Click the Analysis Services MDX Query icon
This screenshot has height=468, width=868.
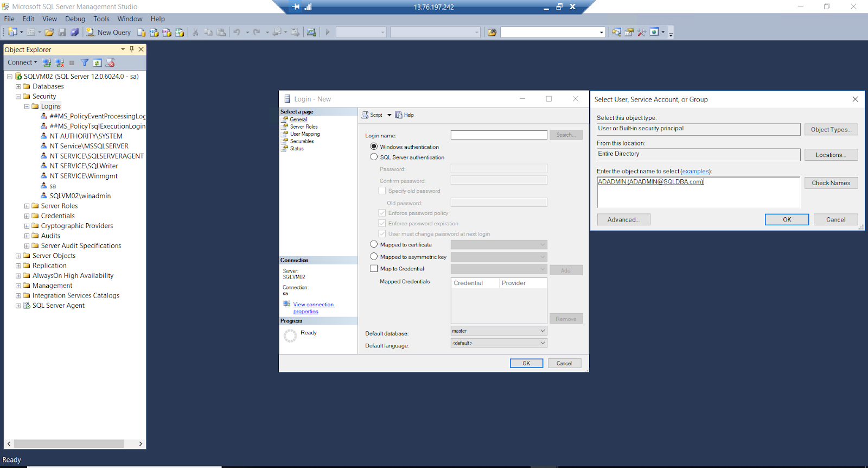tap(154, 33)
